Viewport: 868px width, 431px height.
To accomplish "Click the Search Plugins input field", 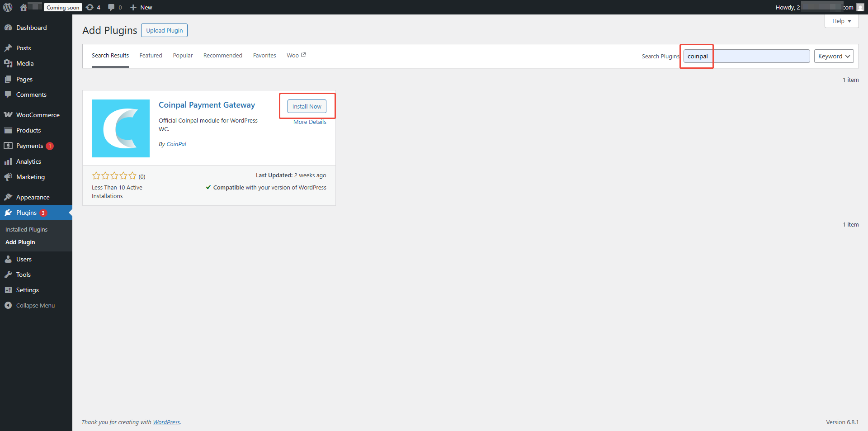I will [x=746, y=56].
